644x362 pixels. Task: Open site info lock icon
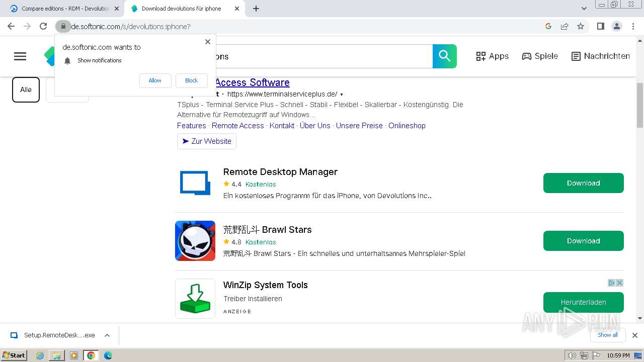coord(63,26)
